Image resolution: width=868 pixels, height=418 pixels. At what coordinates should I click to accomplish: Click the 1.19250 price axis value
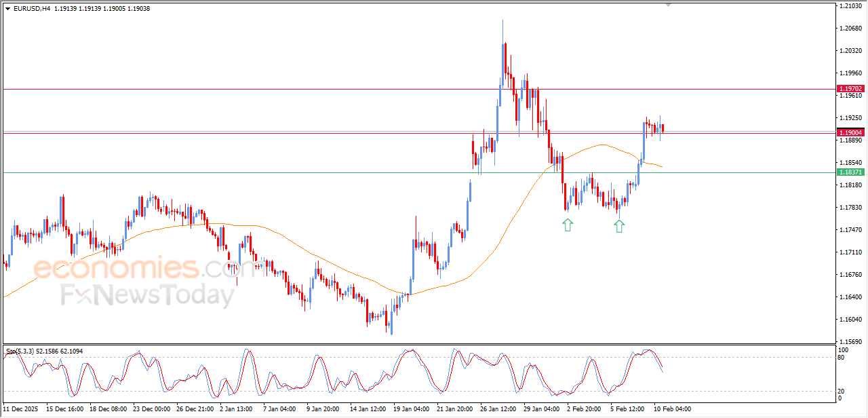[x=850, y=118]
